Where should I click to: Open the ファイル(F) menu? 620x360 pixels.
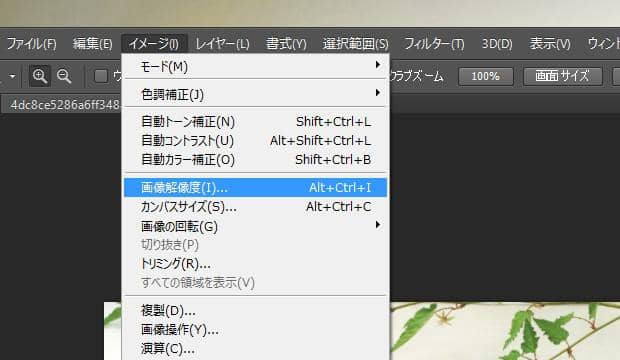(32, 44)
